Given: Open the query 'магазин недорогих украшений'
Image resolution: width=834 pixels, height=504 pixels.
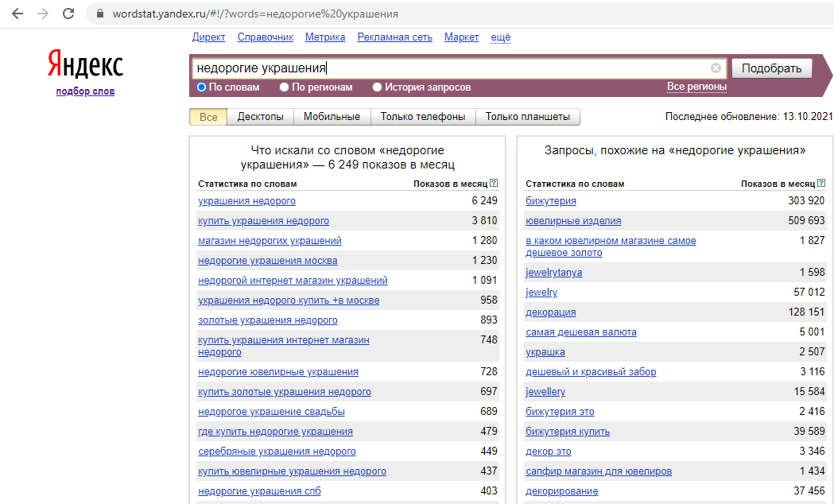Looking at the screenshot, I should click(270, 241).
